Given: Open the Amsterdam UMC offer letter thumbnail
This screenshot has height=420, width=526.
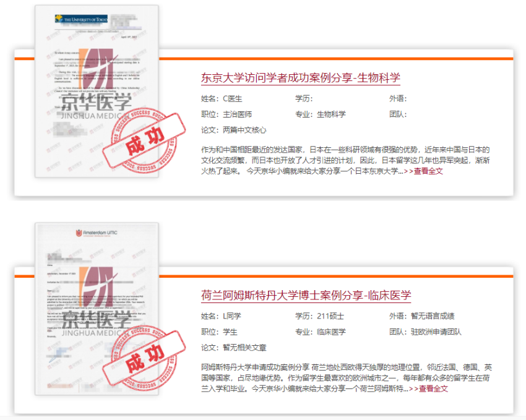Looking at the screenshot, I should [97, 309].
